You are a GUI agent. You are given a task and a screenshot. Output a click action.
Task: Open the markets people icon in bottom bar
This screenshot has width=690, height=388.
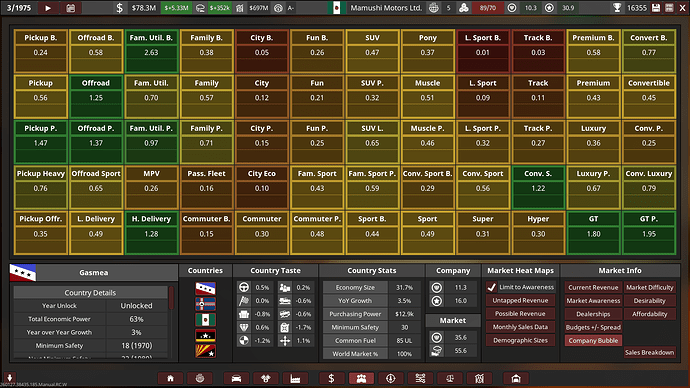361,378
